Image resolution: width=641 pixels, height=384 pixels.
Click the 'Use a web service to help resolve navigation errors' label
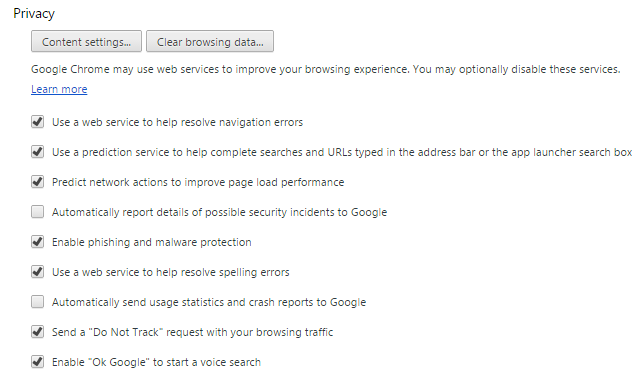coord(177,122)
